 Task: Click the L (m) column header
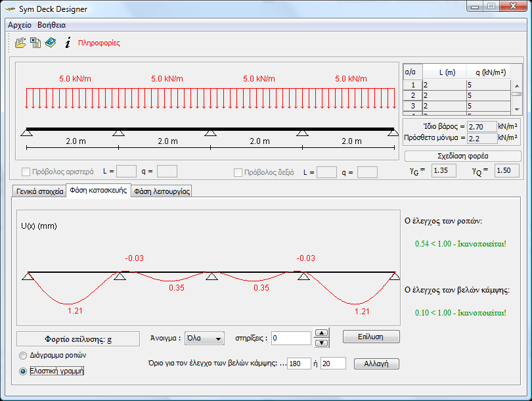(x=445, y=72)
